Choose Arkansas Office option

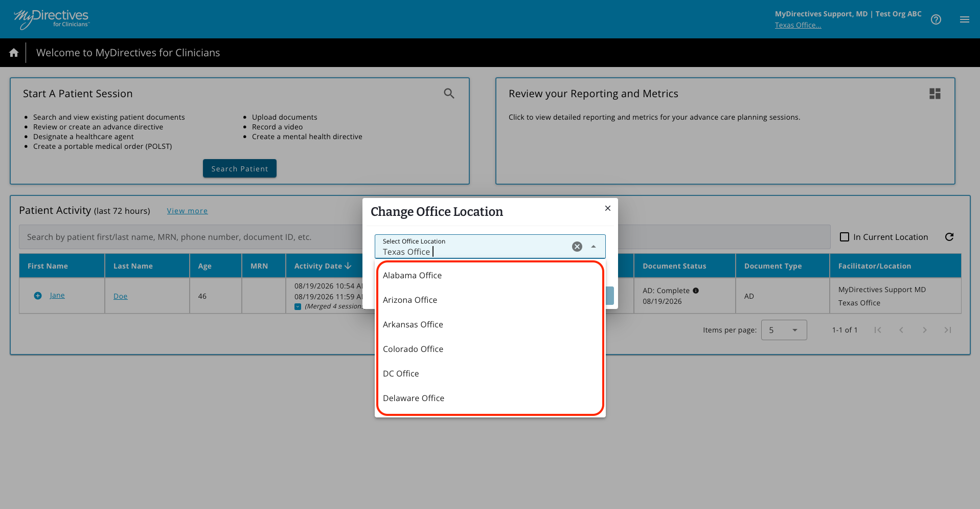490,324
